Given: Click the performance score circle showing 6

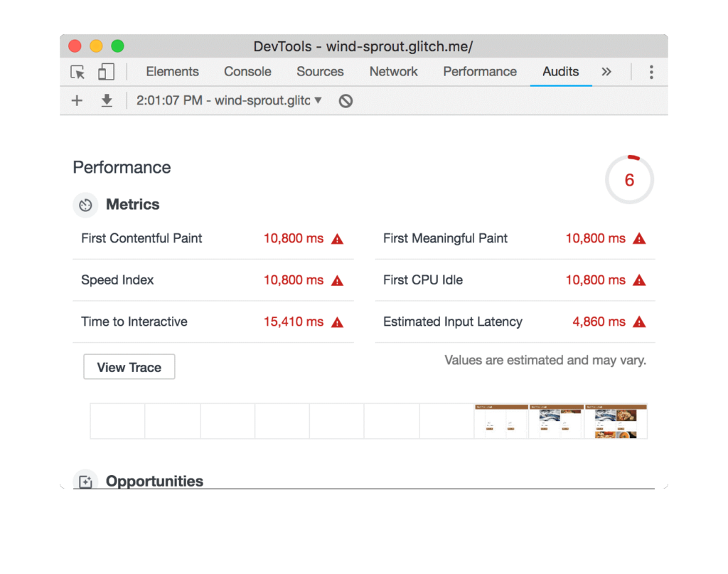Looking at the screenshot, I should pos(629,180).
